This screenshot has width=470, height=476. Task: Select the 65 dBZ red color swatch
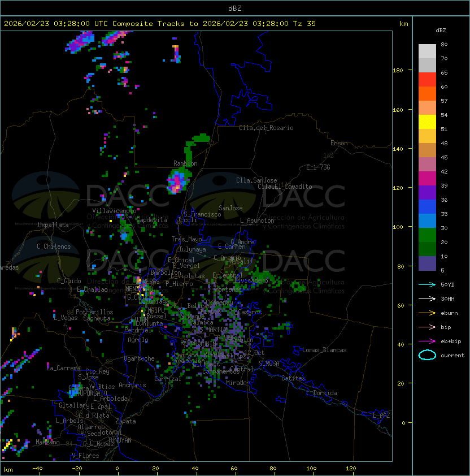[427, 80]
